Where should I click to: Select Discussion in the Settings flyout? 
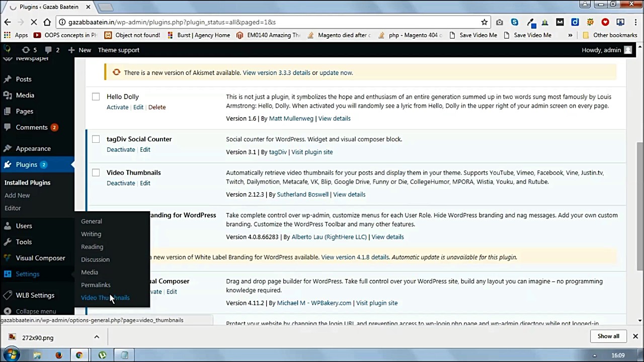(95, 259)
